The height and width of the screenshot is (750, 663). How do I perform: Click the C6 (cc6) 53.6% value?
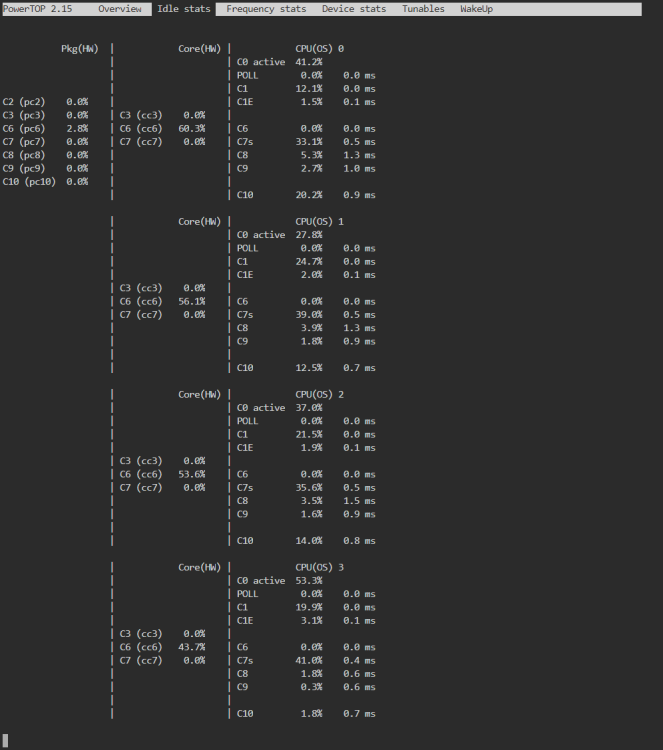pos(192,474)
